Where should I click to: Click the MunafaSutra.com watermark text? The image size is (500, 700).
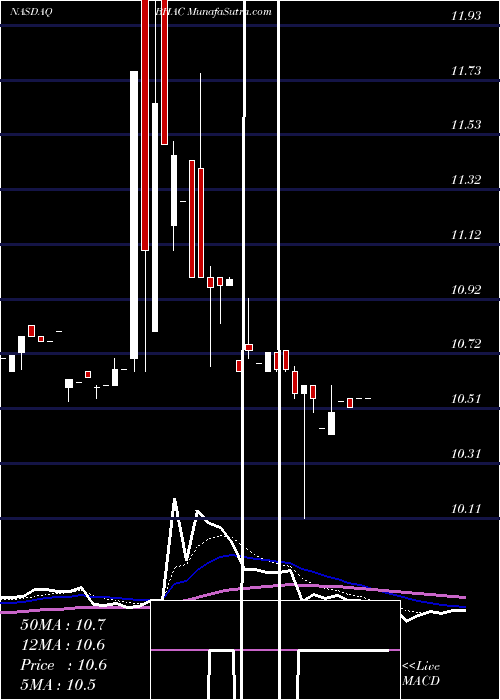(x=229, y=12)
